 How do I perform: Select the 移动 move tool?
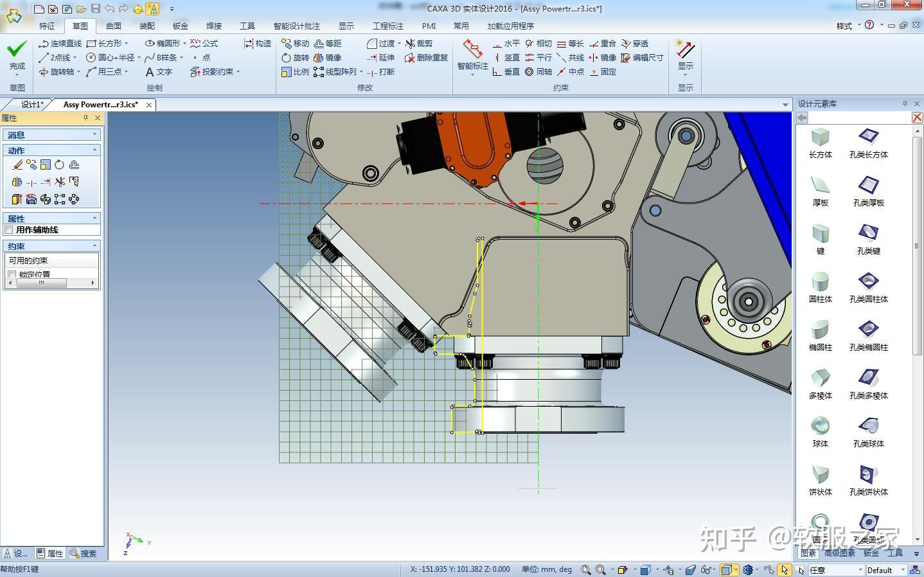pyautogui.click(x=296, y=44)
